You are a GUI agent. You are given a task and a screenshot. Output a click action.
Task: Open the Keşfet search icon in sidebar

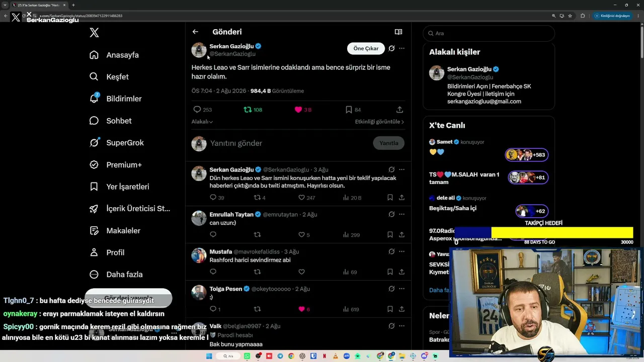tap(94, 77)
